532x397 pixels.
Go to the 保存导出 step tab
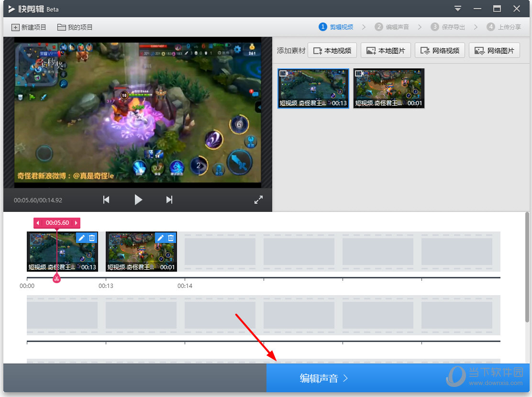(x=448, y=27)
